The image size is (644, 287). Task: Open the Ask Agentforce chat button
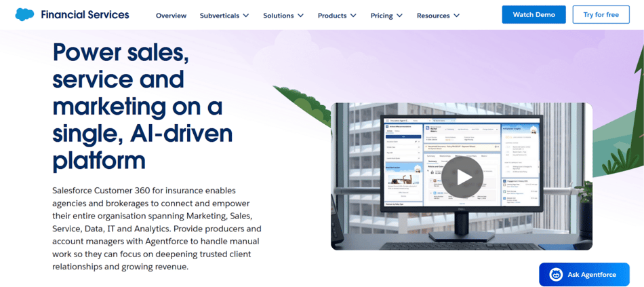pos(584,274)
